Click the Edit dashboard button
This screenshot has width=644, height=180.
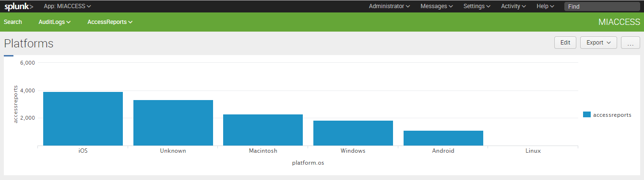tap(565, 43)
